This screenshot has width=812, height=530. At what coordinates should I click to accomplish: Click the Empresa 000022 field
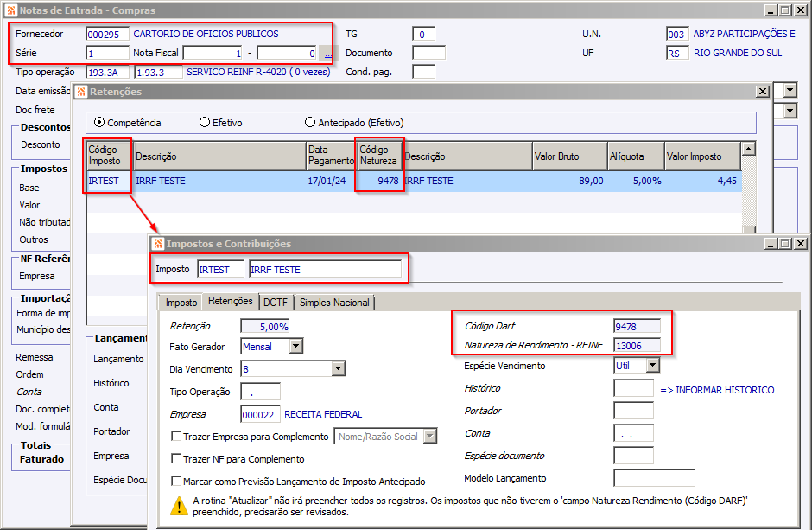[x=261, y=414]
